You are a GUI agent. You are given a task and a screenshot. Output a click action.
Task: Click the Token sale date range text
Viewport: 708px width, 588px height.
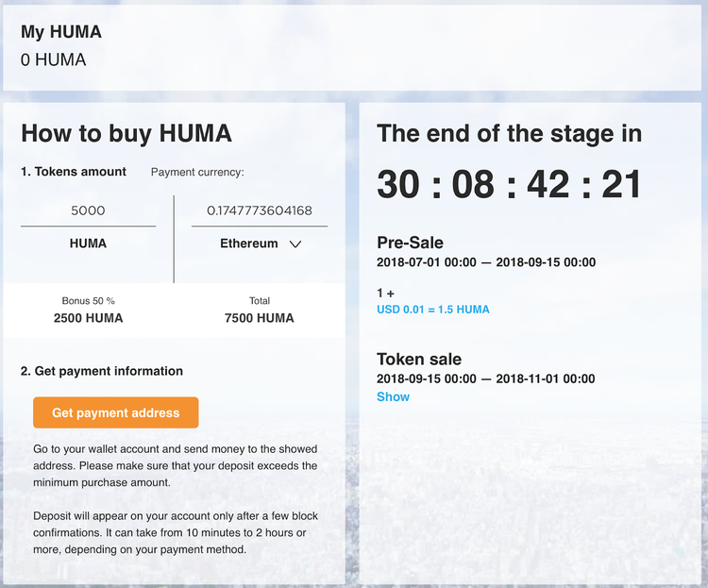(x=485, y=378)
